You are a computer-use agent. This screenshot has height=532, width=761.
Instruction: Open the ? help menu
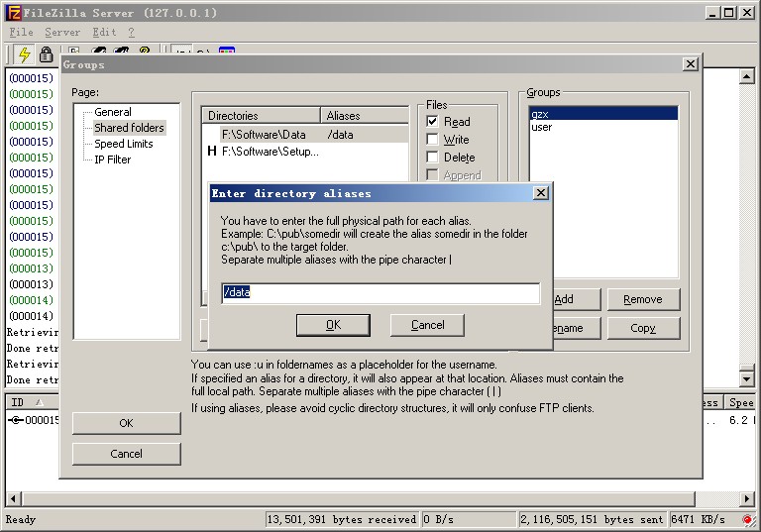tap(132, 32)
